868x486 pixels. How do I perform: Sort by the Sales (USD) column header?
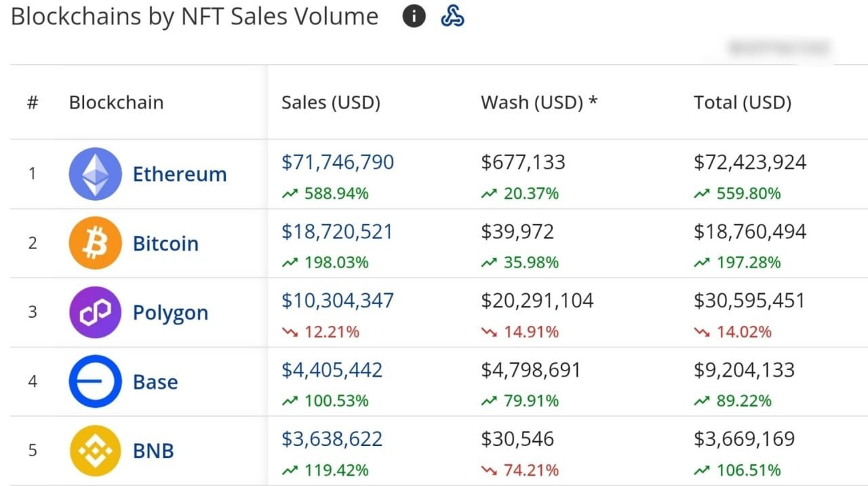[331, 102]
